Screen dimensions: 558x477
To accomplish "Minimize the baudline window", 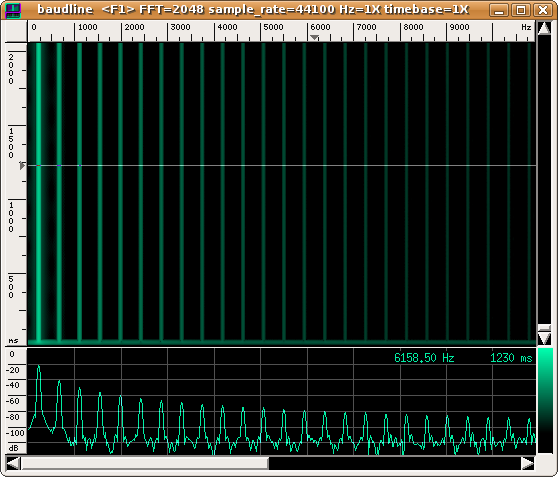I will 499,10.
